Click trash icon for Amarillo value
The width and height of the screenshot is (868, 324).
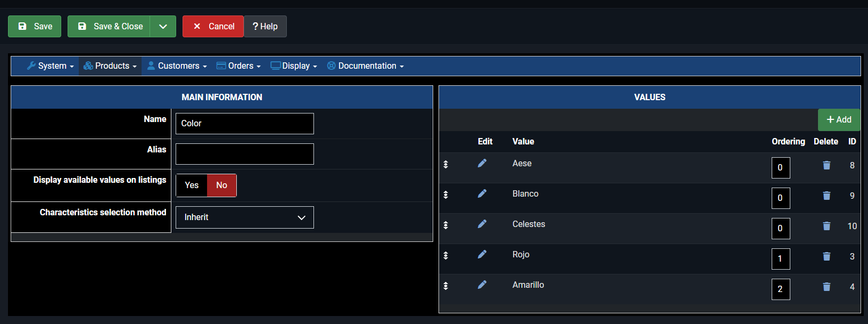coord(826,287)
